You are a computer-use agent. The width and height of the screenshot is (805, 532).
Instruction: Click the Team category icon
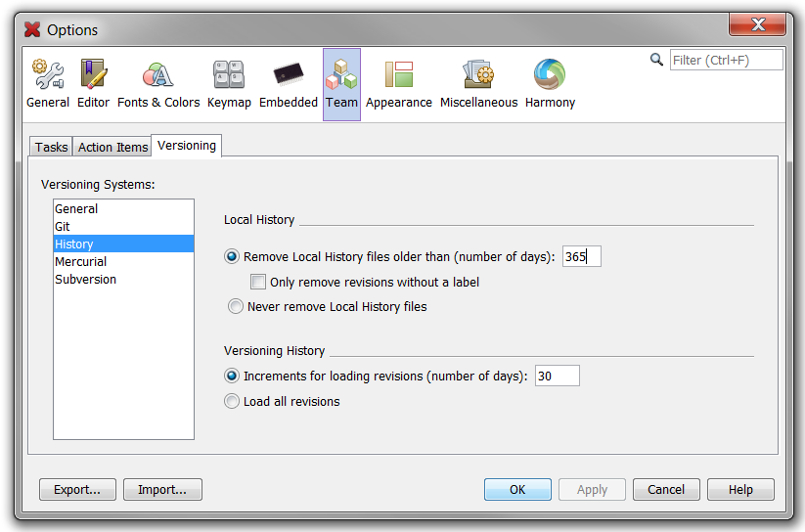[x=341, y=84]
